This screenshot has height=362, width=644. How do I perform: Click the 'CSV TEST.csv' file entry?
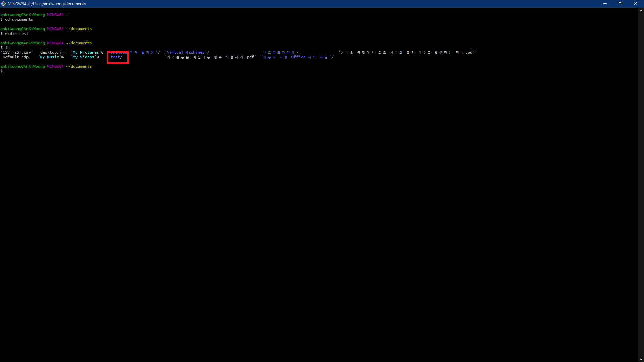[x=17, y=53]
